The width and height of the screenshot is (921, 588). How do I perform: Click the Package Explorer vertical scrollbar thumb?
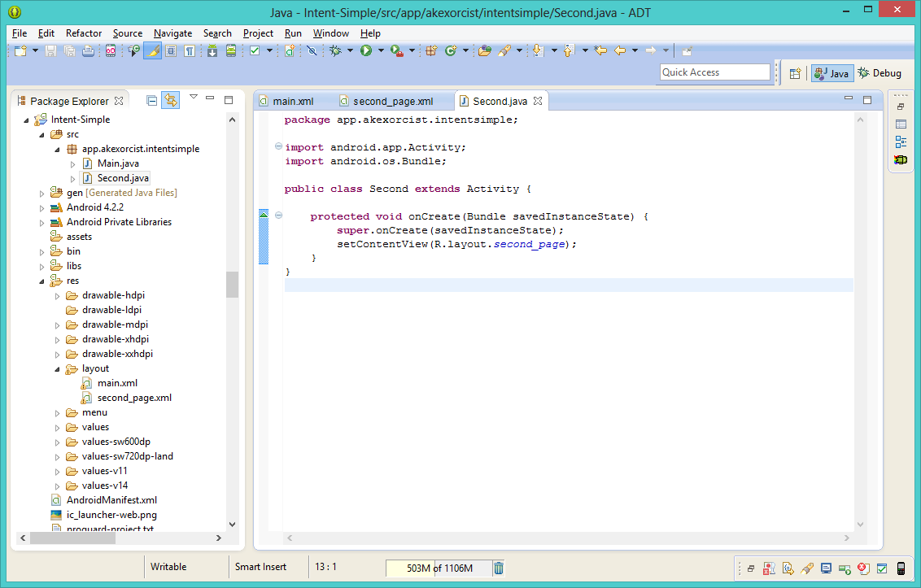pos(232,285)
